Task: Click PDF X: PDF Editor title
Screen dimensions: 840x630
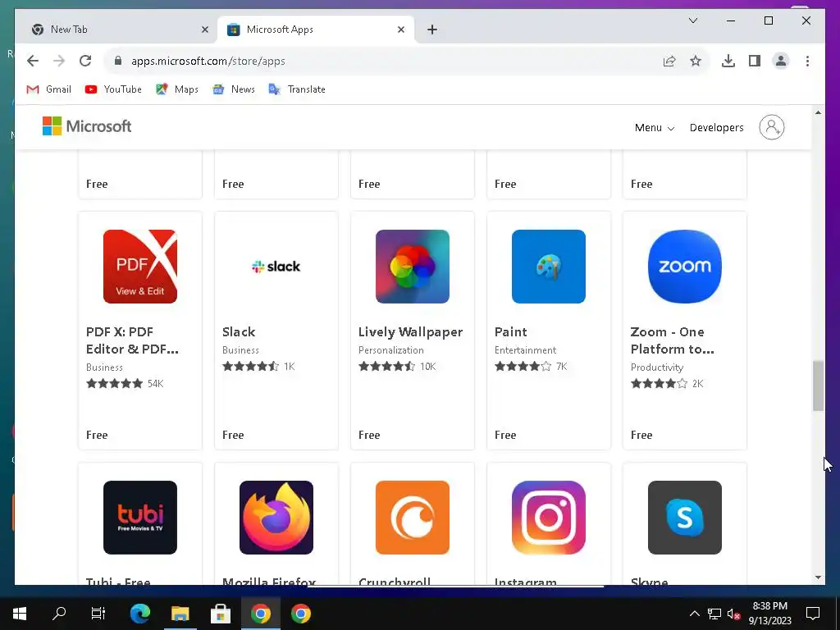Action: [132, 340]
